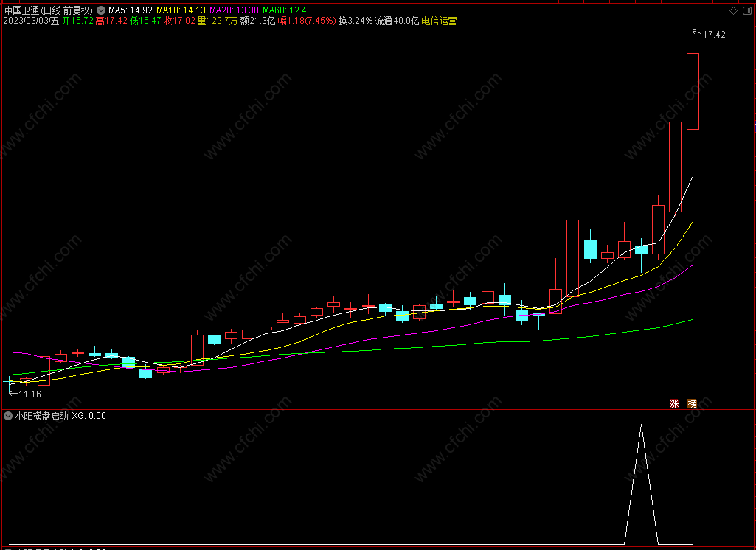The height and width of the screenshot is (550, 756).
Task: Click the last tall red candlestick
Action: click(693, 91)
